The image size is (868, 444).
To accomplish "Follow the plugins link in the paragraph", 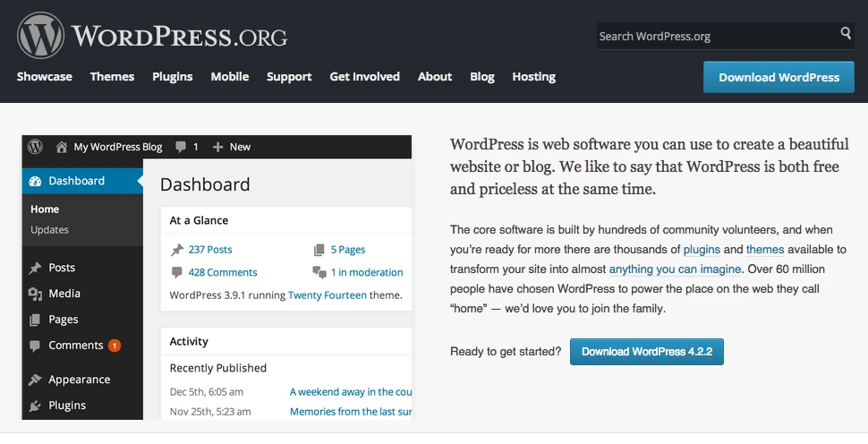I will coord(701,250).
